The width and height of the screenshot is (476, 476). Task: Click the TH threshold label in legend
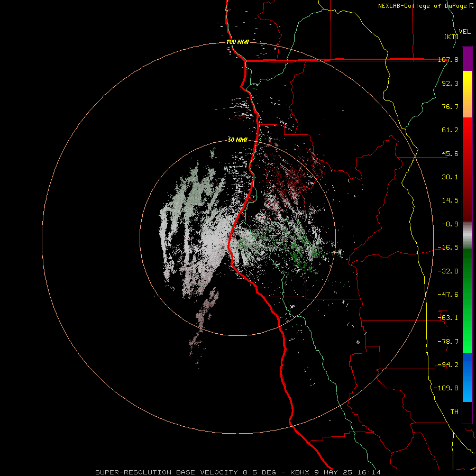[x=454, y=412]
